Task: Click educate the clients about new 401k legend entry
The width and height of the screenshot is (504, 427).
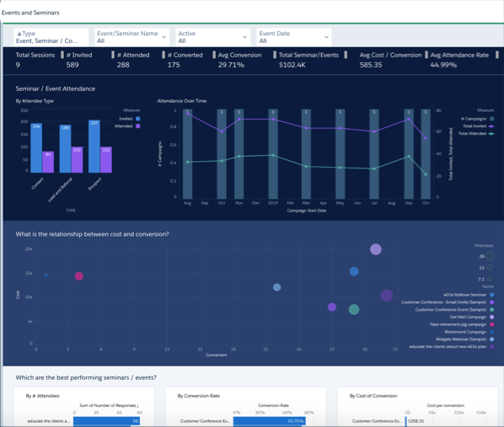Action: tap(451, 346)
